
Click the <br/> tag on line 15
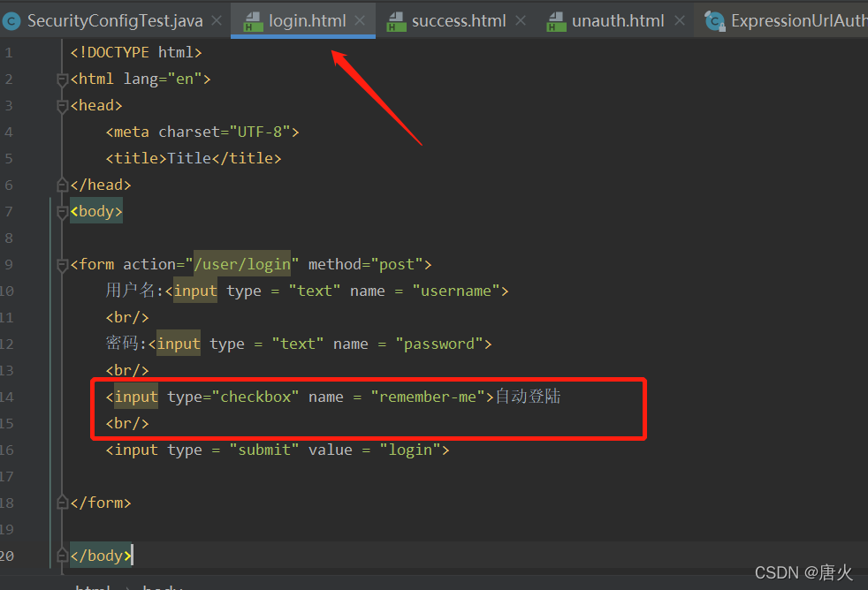(x=127, y=424)
